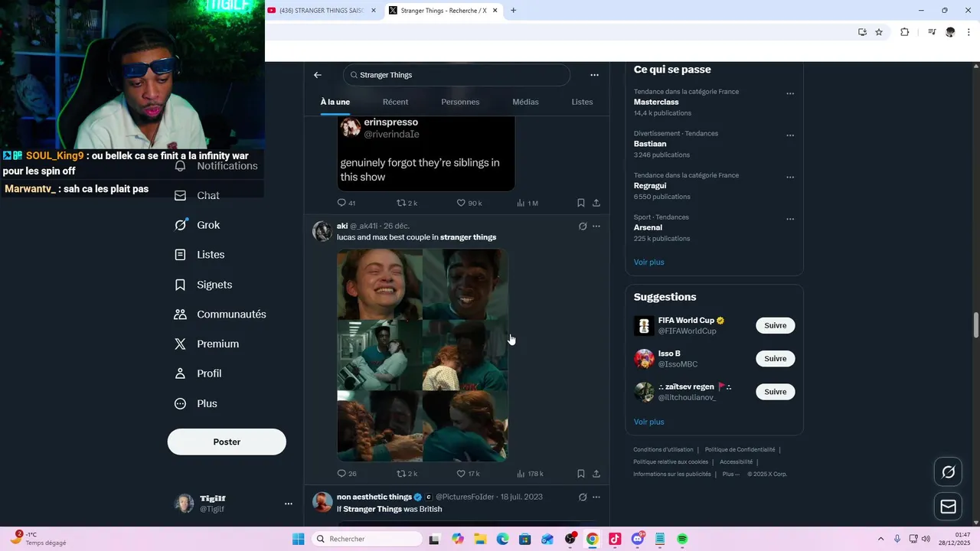This screenshot has width=980, height=551.
Task: Expand footer Plus more links
Action: coord(730,474)
